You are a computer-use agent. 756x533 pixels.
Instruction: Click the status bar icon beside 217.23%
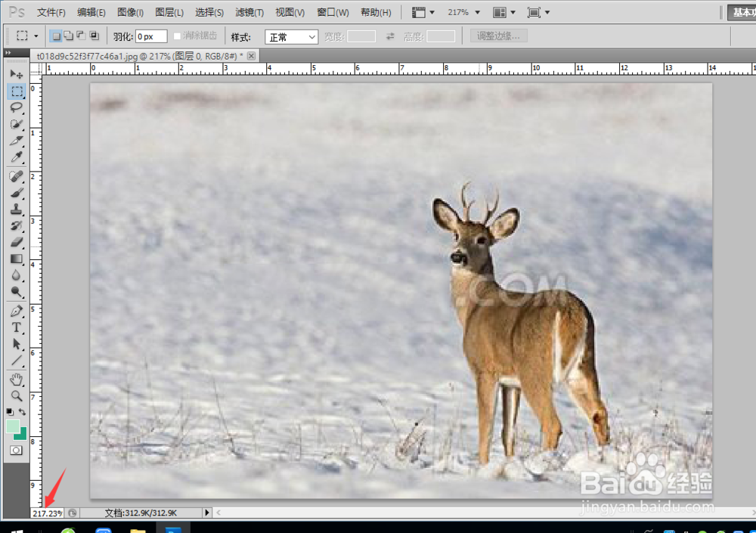click(x=73, y=513)
